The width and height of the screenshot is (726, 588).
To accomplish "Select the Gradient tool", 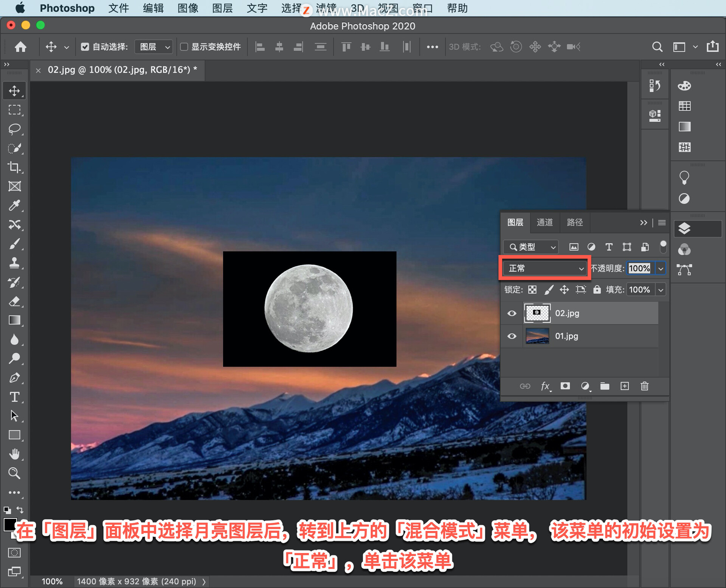I will pyautogui.click(x=14, y=320).
